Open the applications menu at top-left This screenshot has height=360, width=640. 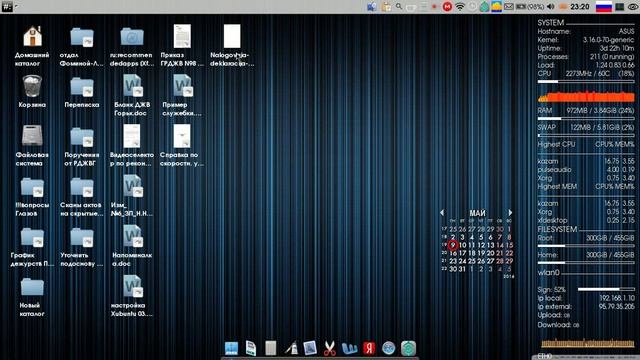tap(7, 7)
